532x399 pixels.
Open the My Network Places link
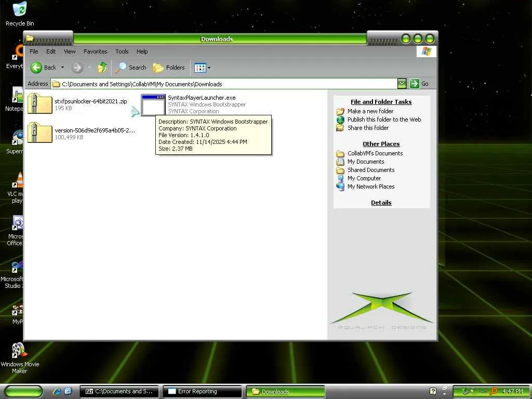point(371,187)
